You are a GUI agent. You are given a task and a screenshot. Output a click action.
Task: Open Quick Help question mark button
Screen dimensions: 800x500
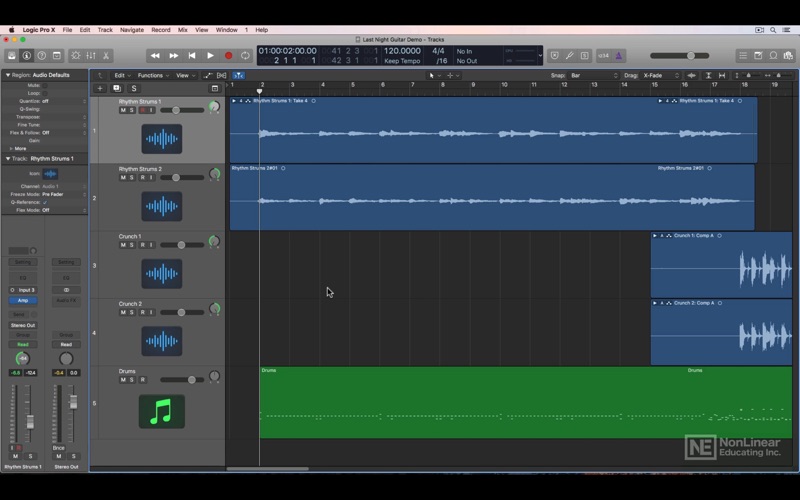42,56
